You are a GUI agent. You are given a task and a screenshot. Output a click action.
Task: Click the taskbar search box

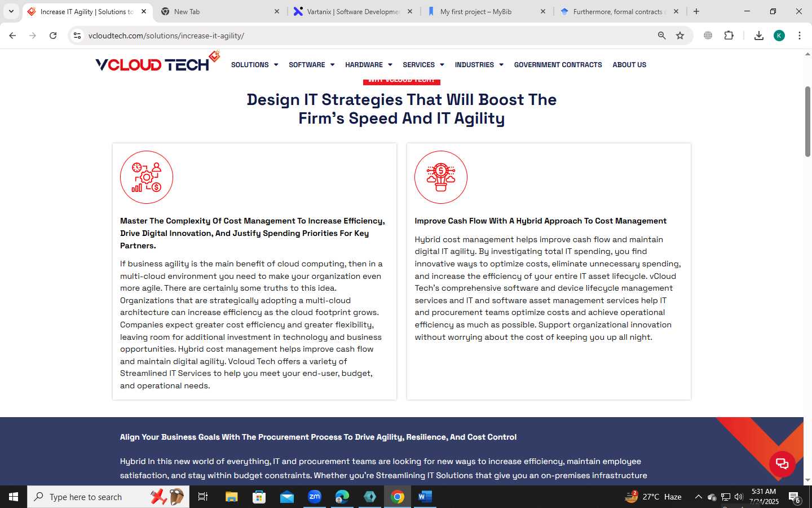pyautogui.click(x=108, y=497)
